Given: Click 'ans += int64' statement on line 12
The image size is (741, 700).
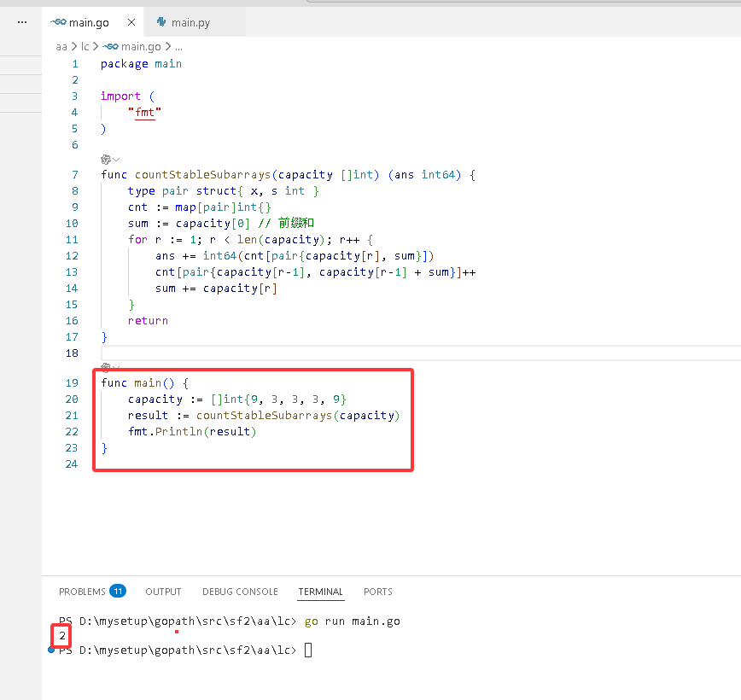Looking at the screenshot, I should (x=195, y=256).
